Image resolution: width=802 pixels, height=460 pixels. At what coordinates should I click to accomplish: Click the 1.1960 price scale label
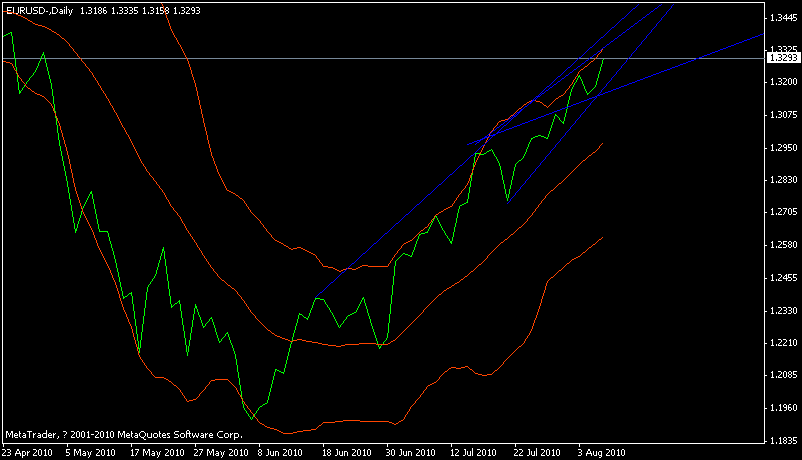(783, 408)
